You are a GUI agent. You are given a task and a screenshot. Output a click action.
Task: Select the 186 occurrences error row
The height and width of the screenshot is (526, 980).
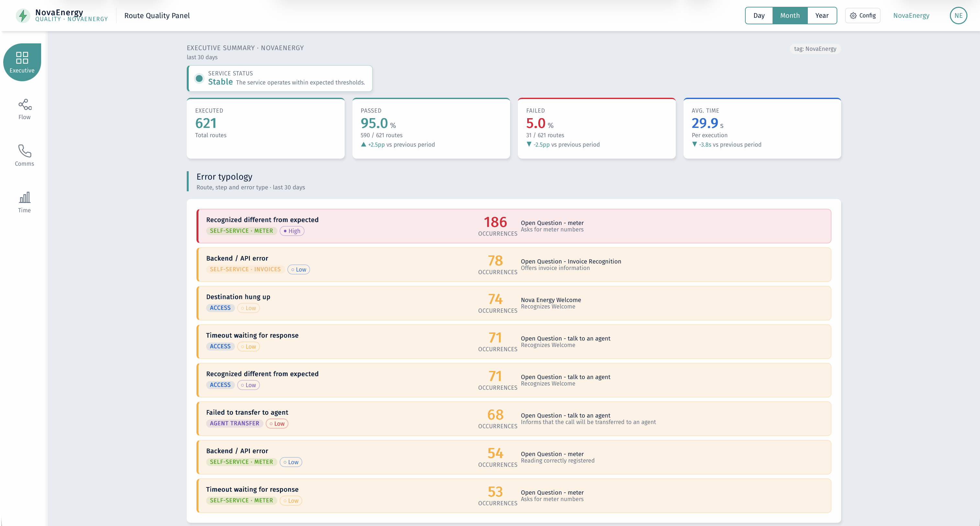514,226
